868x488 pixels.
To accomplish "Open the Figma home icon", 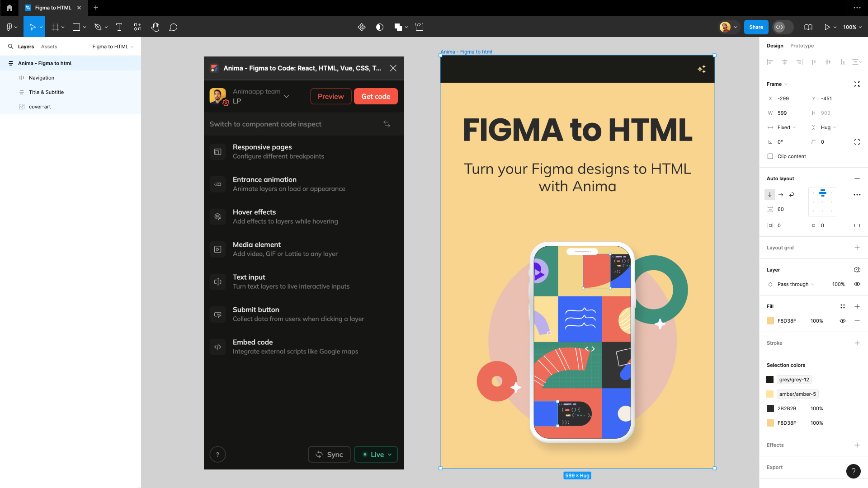I will coord(9,8).
